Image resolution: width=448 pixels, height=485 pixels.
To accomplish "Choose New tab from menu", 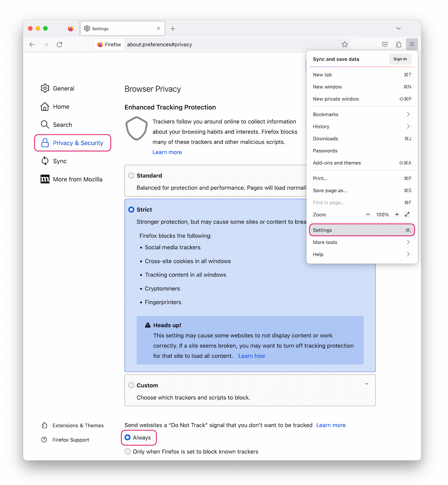I will click(362, 75).
